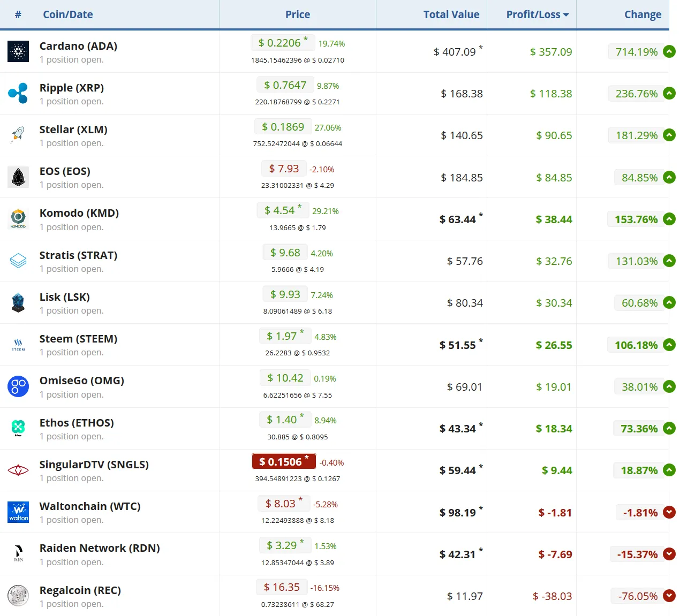Open the Cardano (ADA) coin name link
Image resolution: width=680 pixels, height=616 pixels.
(78, 46)
